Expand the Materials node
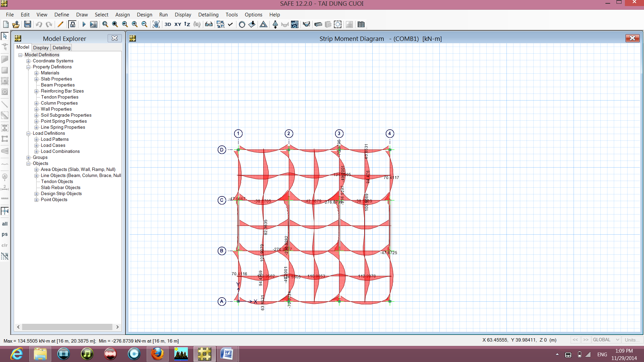The height and width of the screenshot is (362, 644). coord(37,73)
